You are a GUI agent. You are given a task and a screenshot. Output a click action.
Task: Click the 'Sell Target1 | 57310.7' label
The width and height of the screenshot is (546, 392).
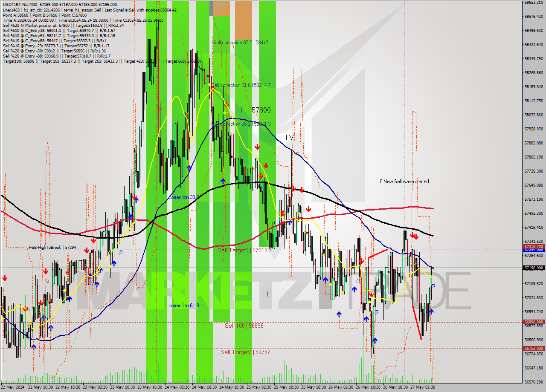point(244,250)
